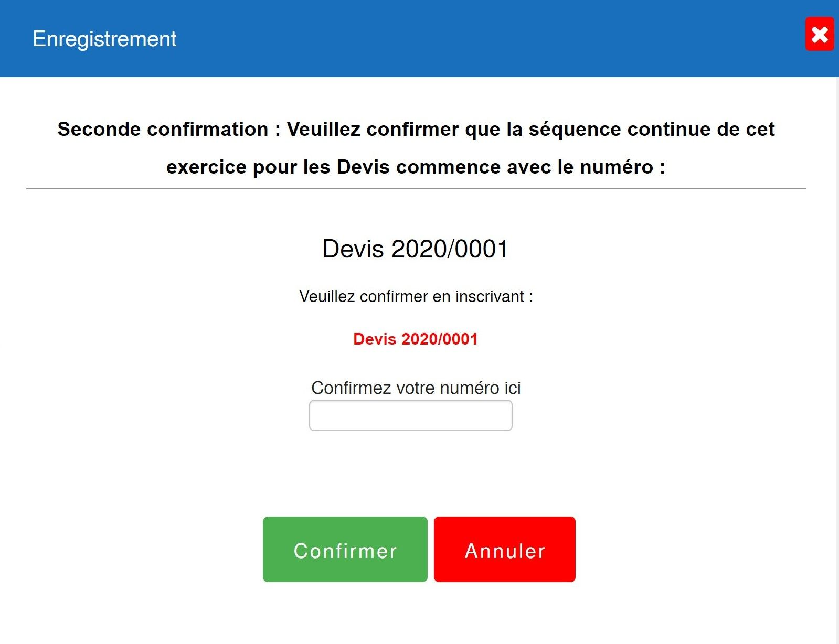Close the Enregistrement dialog via red X
This screenshot has height=644, width=839.
(820, 34)
